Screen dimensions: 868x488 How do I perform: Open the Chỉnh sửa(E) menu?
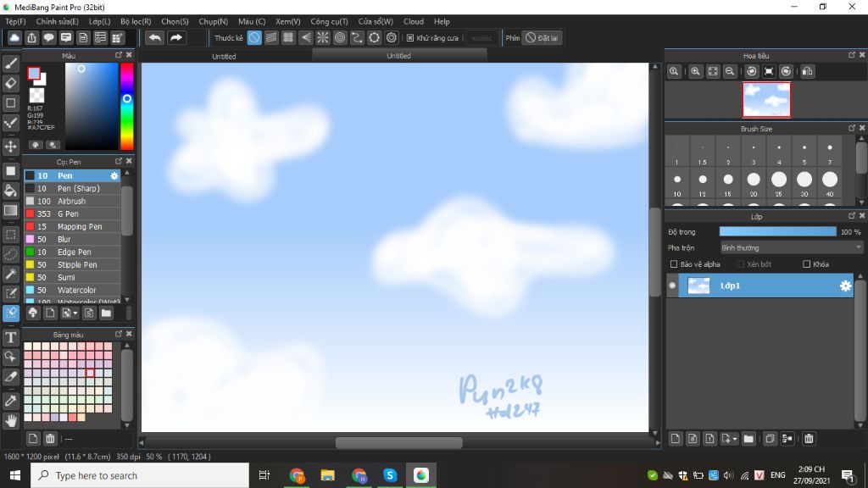pyautogui.click(x=57, y=21)
